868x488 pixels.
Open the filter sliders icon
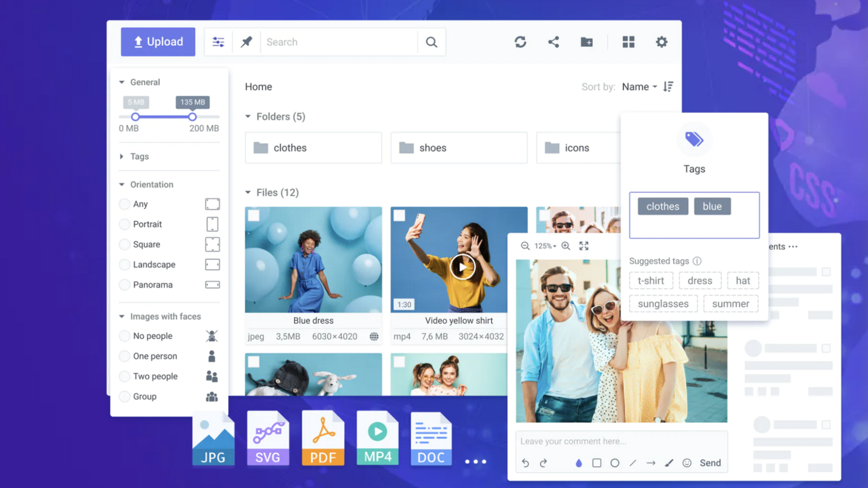coord(218,42)
